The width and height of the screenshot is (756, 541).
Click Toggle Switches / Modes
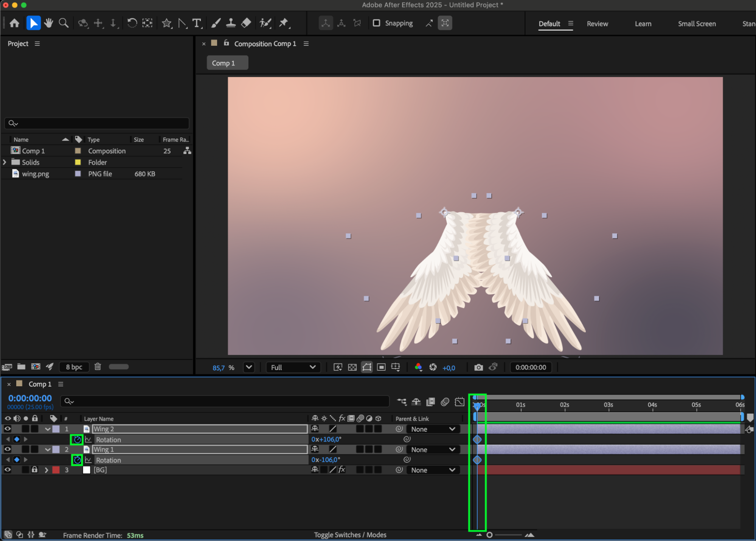(x=350, y=535)
